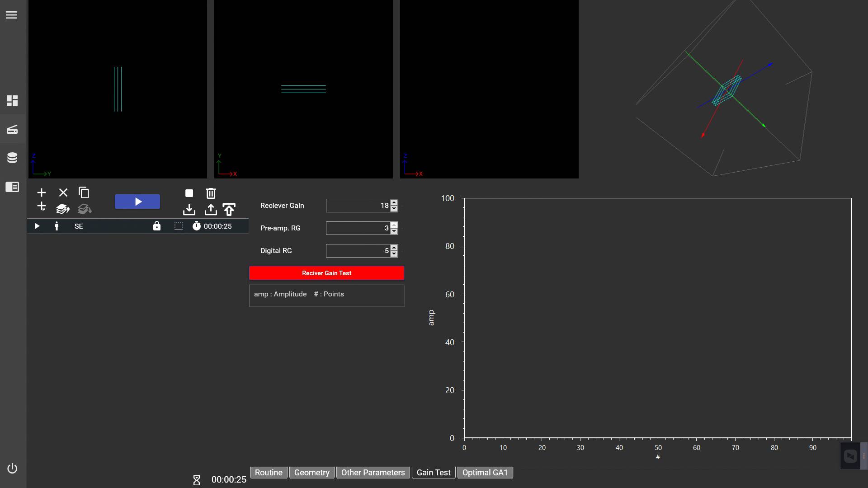The width and height of the screenshot is (868, 488).
Task: Switch to the Optimal GA1 tab
Action: click(485, 473)
